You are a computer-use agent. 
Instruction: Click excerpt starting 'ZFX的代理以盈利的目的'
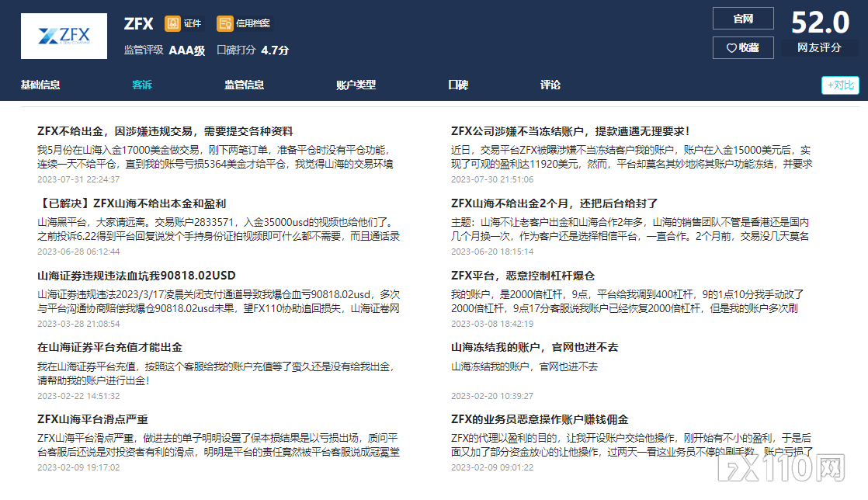(632, 445)
